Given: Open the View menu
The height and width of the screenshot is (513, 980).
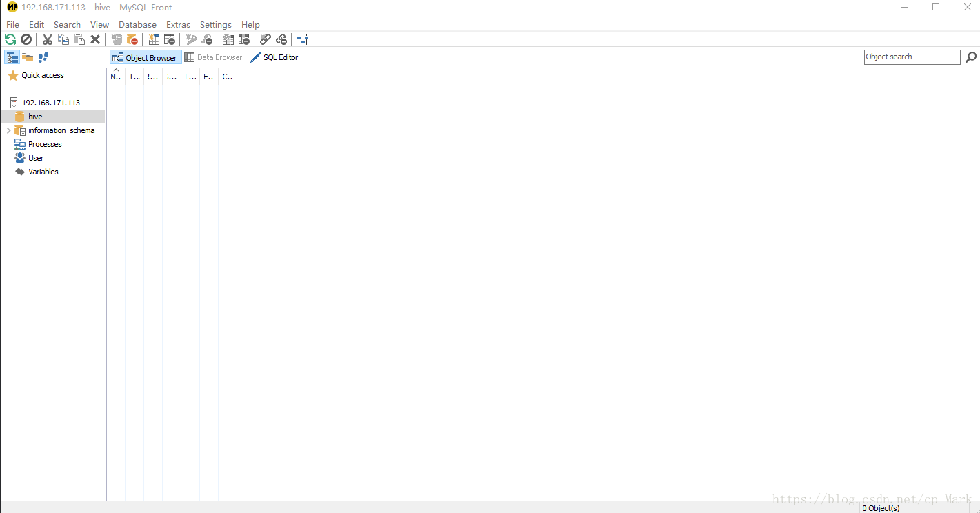Looking at the screenshot, I should [99, 24].
